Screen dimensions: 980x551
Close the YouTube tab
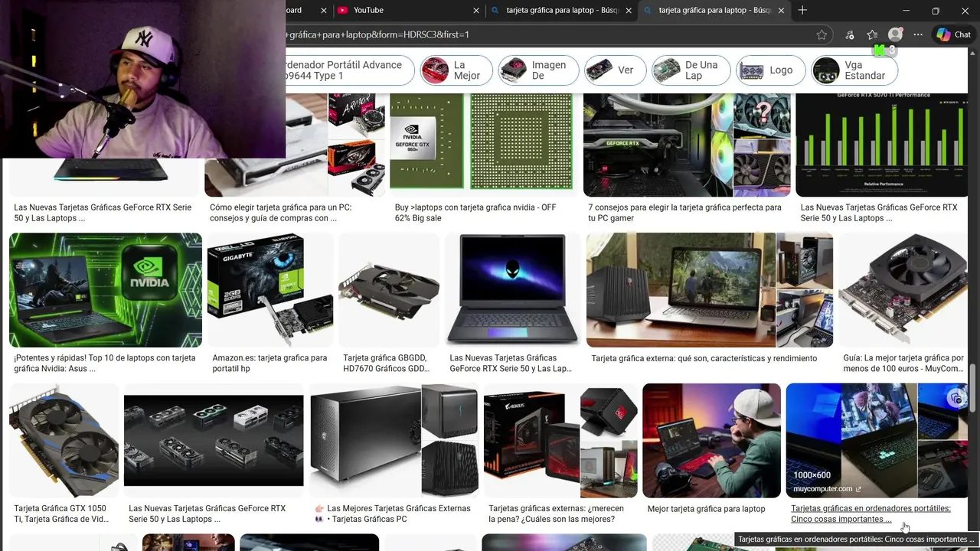coord(476,10)
